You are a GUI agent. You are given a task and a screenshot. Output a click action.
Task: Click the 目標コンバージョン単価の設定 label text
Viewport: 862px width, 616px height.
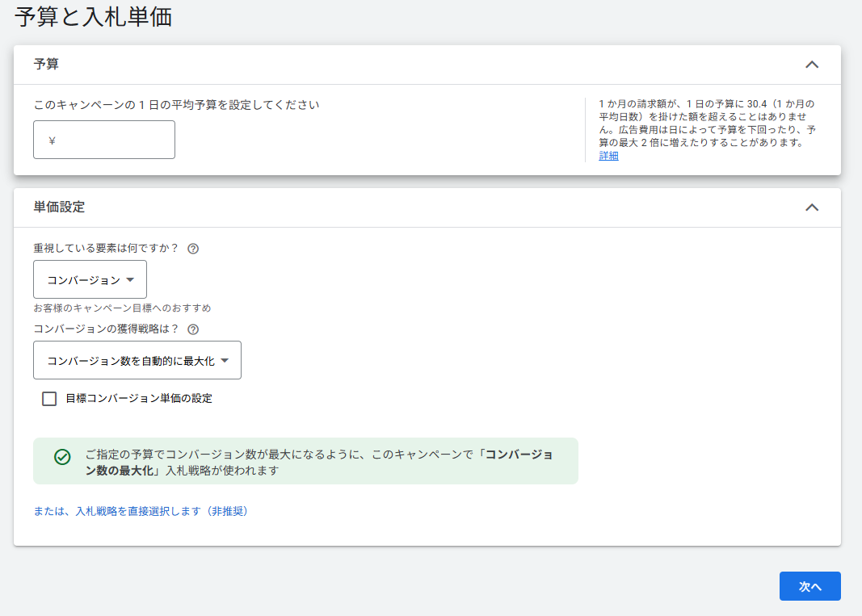139,398
